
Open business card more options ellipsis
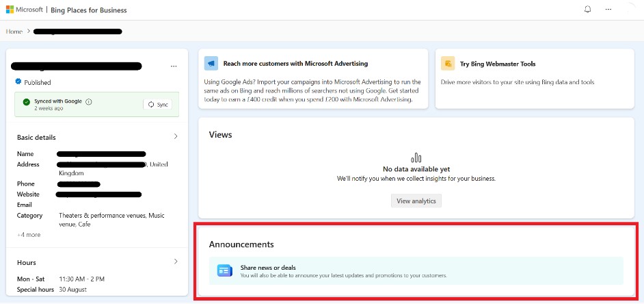click(x=174, y=66)
